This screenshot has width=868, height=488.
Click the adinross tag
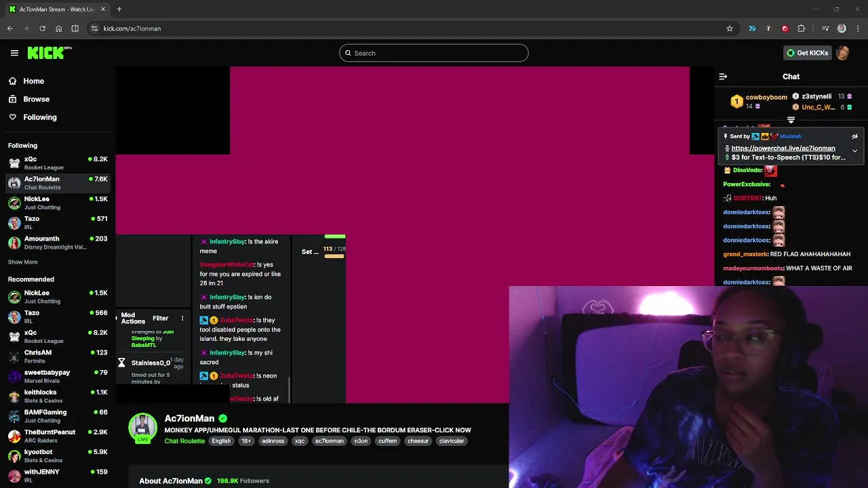click(x=273, y=441)
